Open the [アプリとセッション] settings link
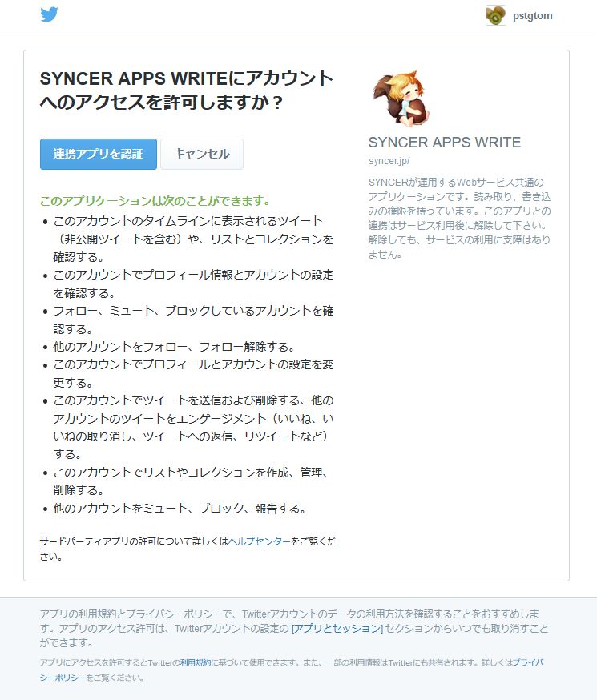 pos(337,628)
